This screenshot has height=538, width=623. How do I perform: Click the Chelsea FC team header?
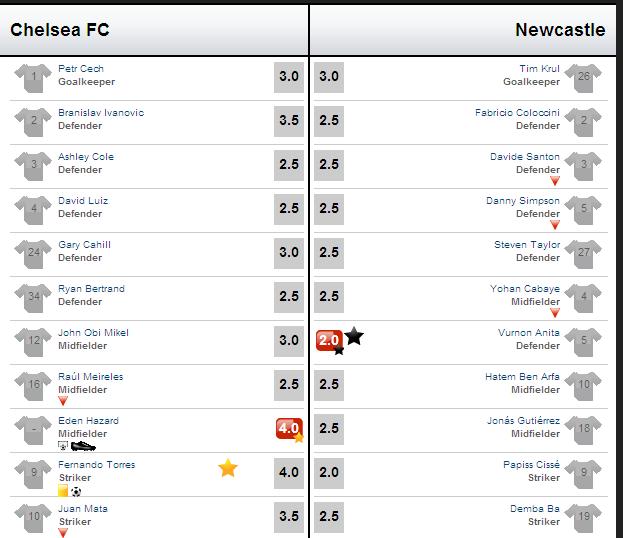click(x=60, y=30)
